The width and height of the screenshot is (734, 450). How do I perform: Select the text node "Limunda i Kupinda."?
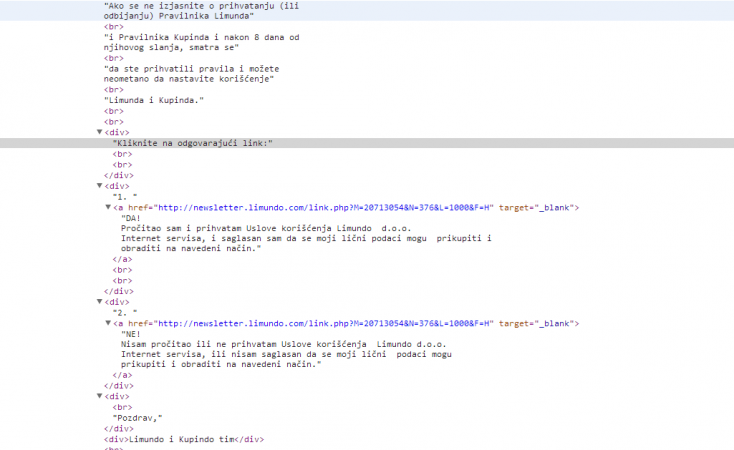(x=154, y=100)
